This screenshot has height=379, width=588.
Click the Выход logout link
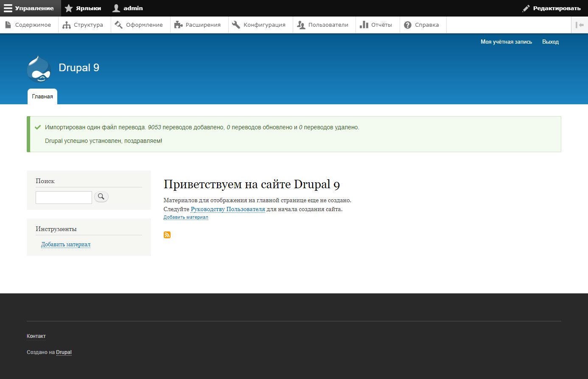click(x=550, y=42)
